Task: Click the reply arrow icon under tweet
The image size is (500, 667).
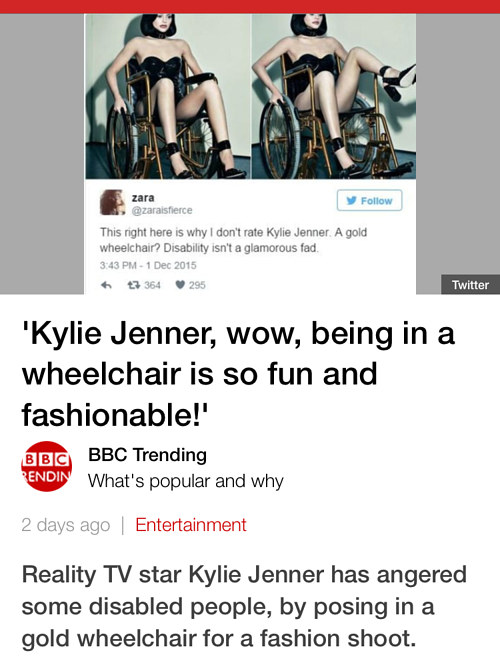Action: [x=106, y=285]
